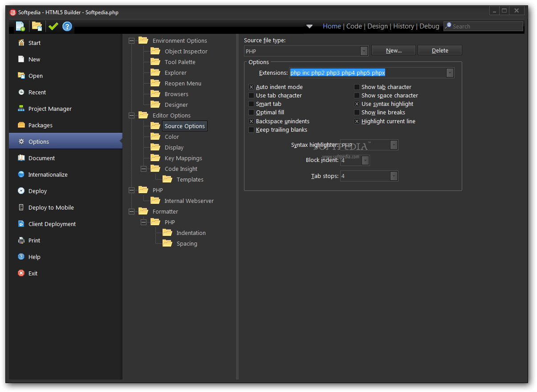Enable Show tab character checkbox
Image resolution: width=537 pixels, height=392 pixels.
(357, 87)
